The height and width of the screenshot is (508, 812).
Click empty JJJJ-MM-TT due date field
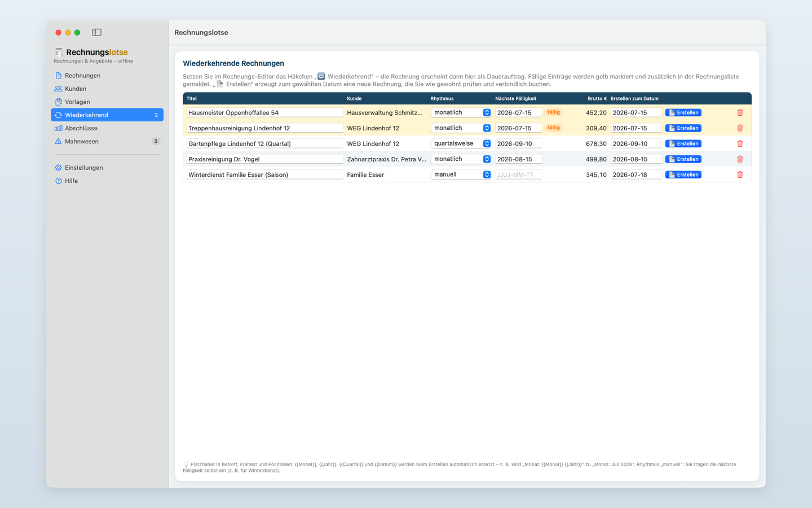(x=518, y=174)
